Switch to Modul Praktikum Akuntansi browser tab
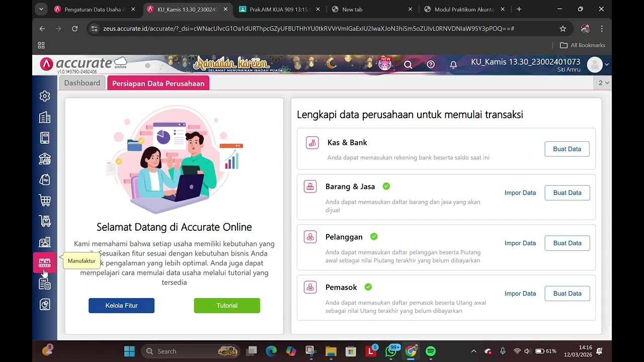 [x=463, y=9]
